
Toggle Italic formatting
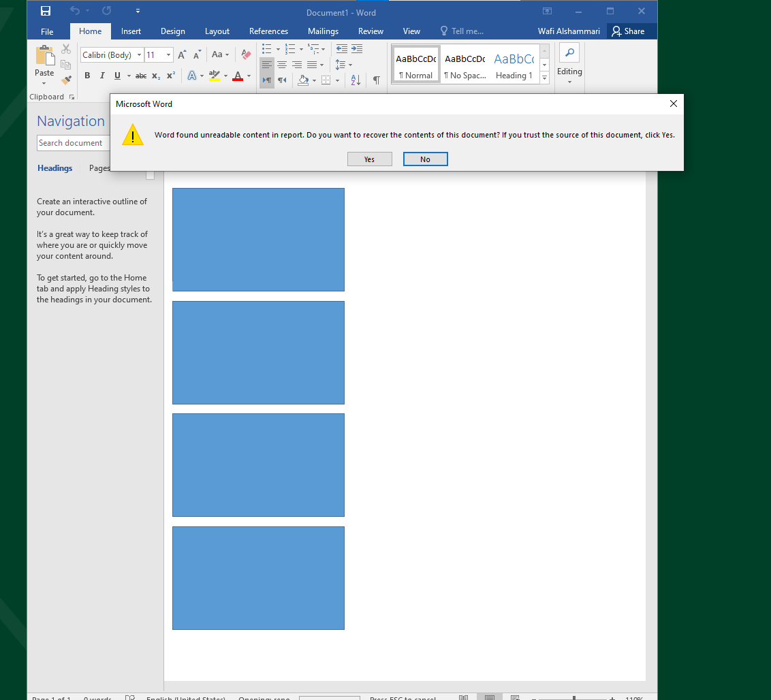pyautogui.click(x=101, y=76)
